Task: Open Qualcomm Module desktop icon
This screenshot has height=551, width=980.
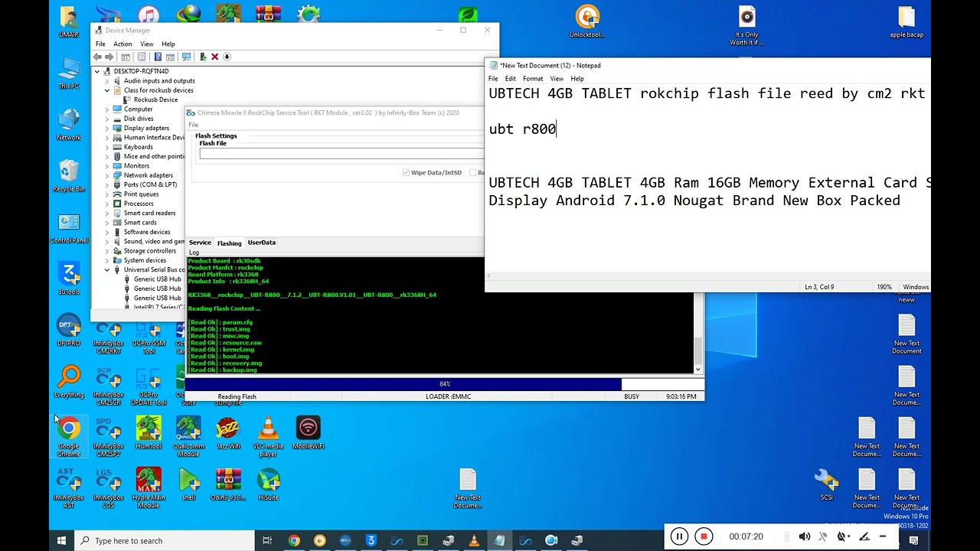Action: [x=188, y=438]
